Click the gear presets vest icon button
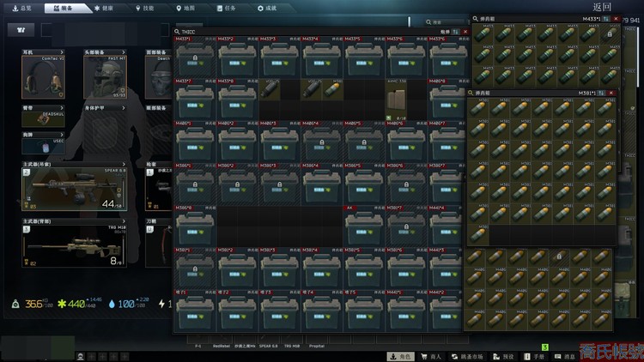Image resolution: width=644 pixels, height=362 pixels. coord(21,29)
